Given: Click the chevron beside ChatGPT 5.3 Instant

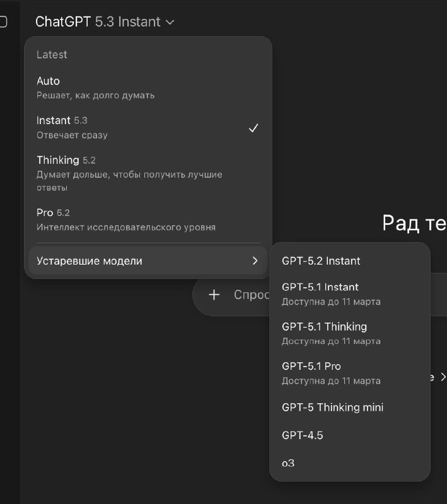Looking at the screenshot, I should [x=170, y=23].
